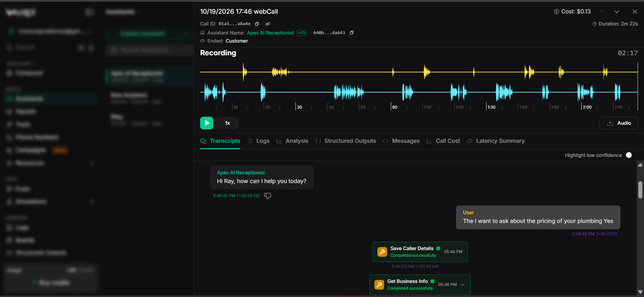Select the Transcripts tab
This screenshot has width=644, height=297.
pos(220,141)
